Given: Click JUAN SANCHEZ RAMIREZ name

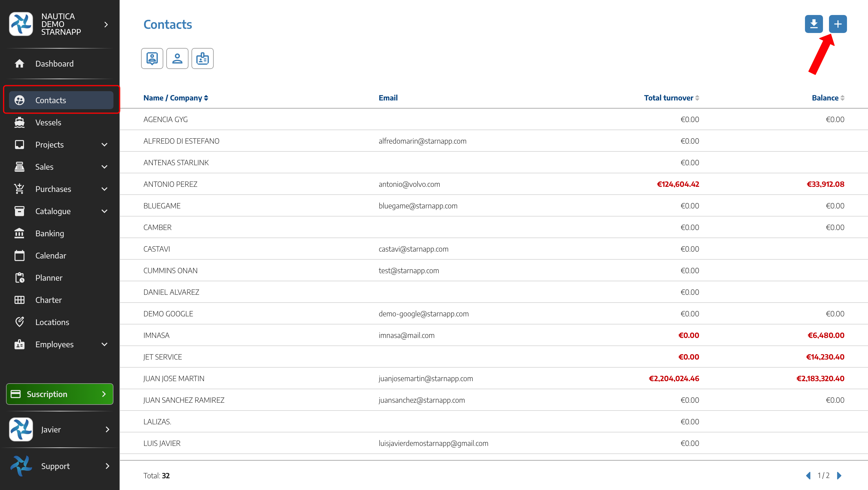Looking at the screenshot, I should click(x=184, y=400).
